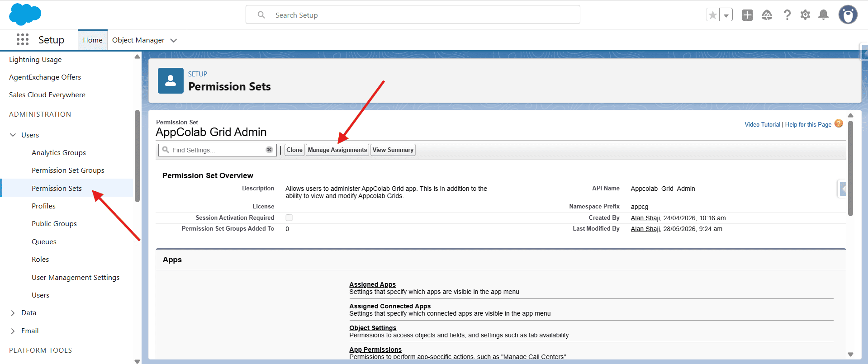Open User Management Settings
The height and width of the screenshot is (364, 868).
click(76, 278)
